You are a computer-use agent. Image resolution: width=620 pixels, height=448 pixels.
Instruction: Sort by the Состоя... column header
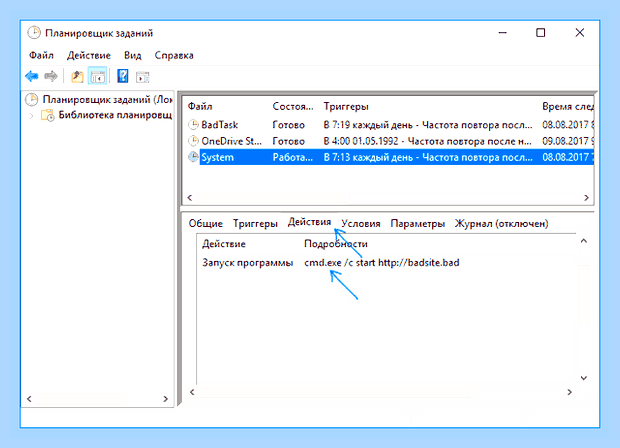tap(293, 106)
